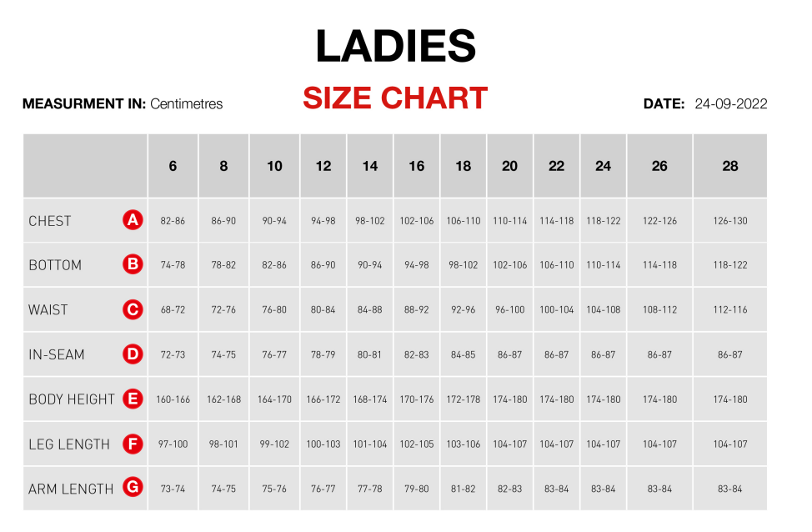812x532 pixels.
Task: Click the red F icon beside Leg Length
Action: coord(133,444)
